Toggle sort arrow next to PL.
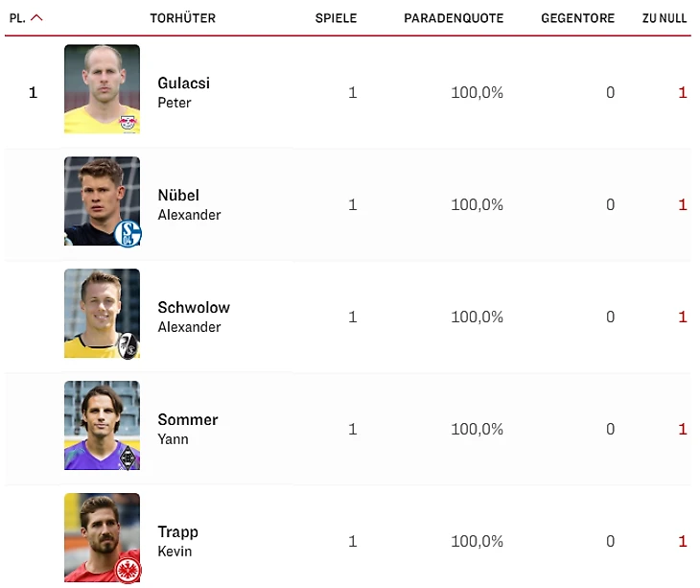This screenshot has height=588, width=700. coord(36,18)
